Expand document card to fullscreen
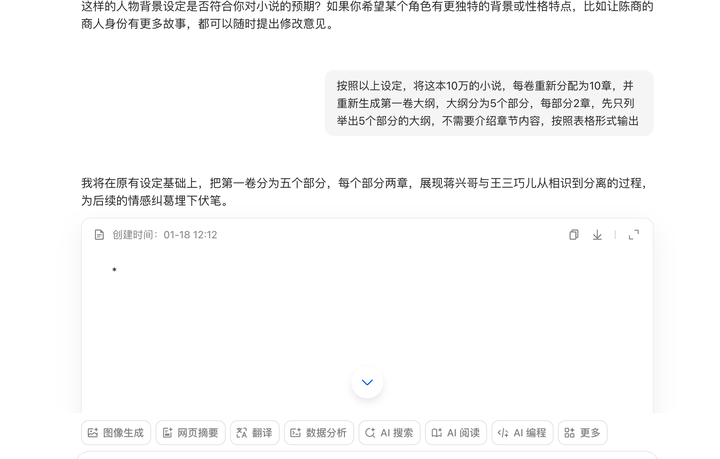The image size is (720, 459). click(633, 235)
